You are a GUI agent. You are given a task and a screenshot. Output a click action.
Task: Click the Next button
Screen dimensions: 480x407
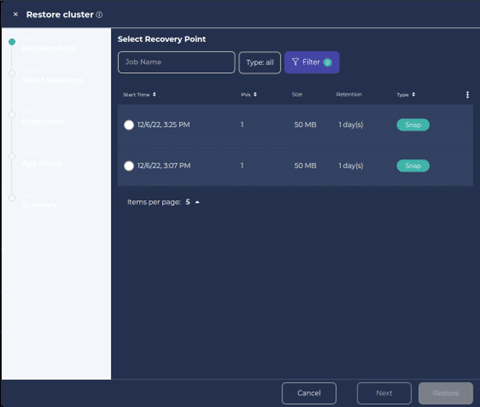(x=384, y=393)
